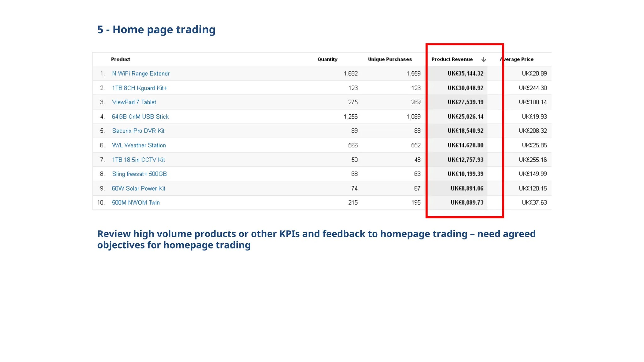
Task: Click the unique purchases value 269
Action: pyautogui.click(x=416, y=102)
